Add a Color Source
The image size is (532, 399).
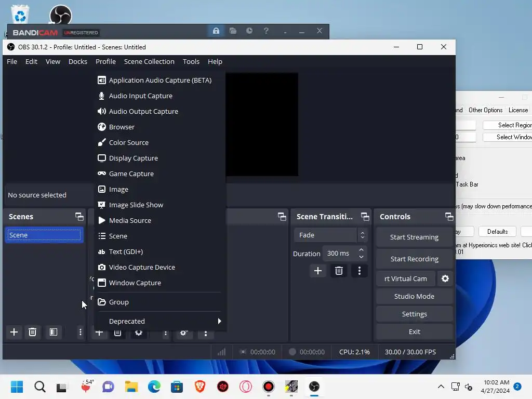point(159,142)
